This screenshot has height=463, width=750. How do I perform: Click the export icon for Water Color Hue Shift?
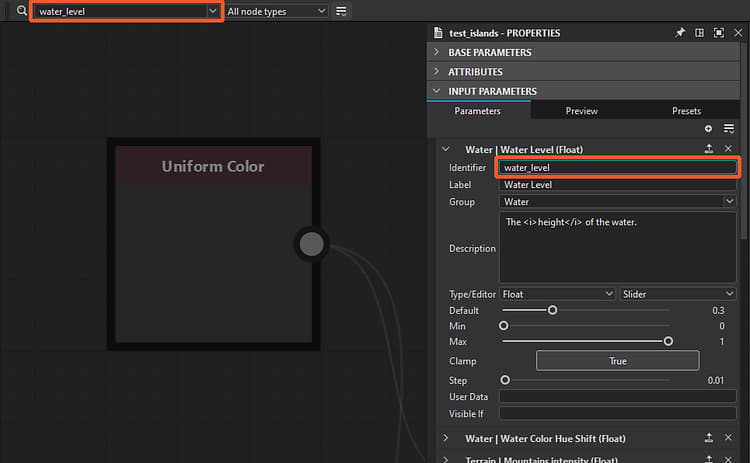[709, 438]
